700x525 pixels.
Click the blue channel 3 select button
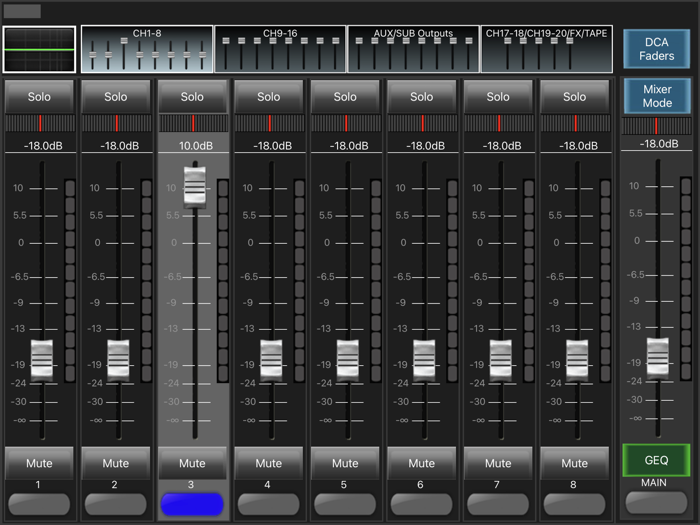click(x=192, y=504)
